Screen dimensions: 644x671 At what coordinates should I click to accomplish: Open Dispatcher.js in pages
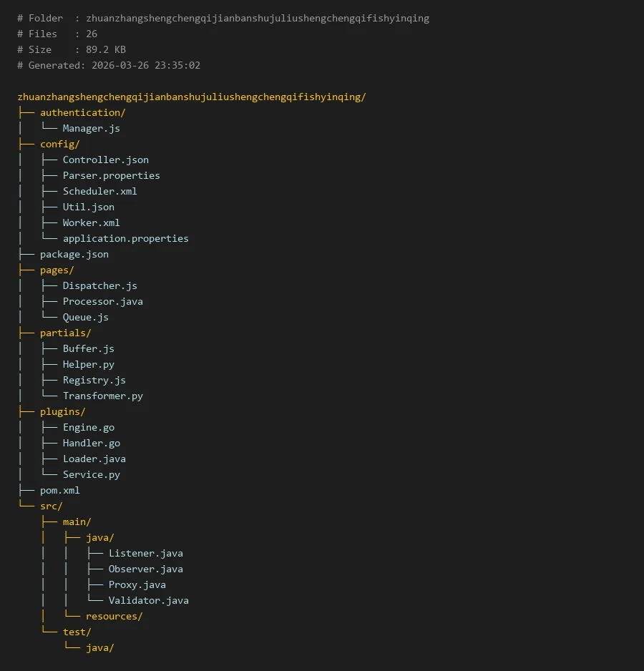[99, 285]
